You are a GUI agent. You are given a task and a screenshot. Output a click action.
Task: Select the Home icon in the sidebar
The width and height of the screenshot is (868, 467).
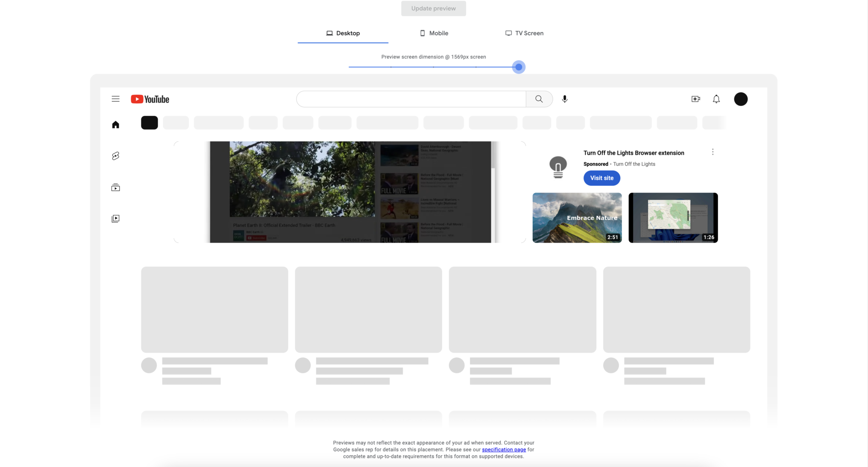click(115, 124)
